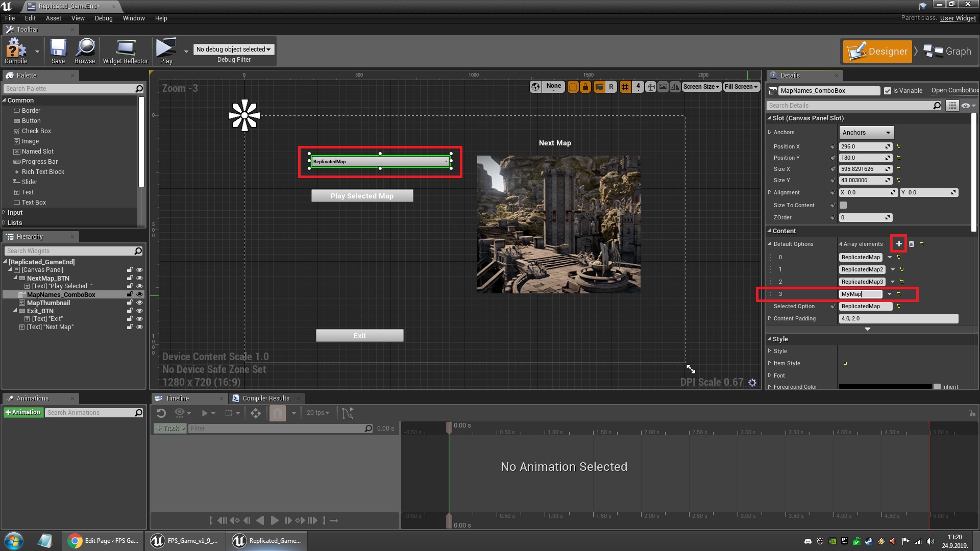Open DPI Scale settings gear
The height and width of the screenshot is (551, 980).
click(x=752, y=383)
